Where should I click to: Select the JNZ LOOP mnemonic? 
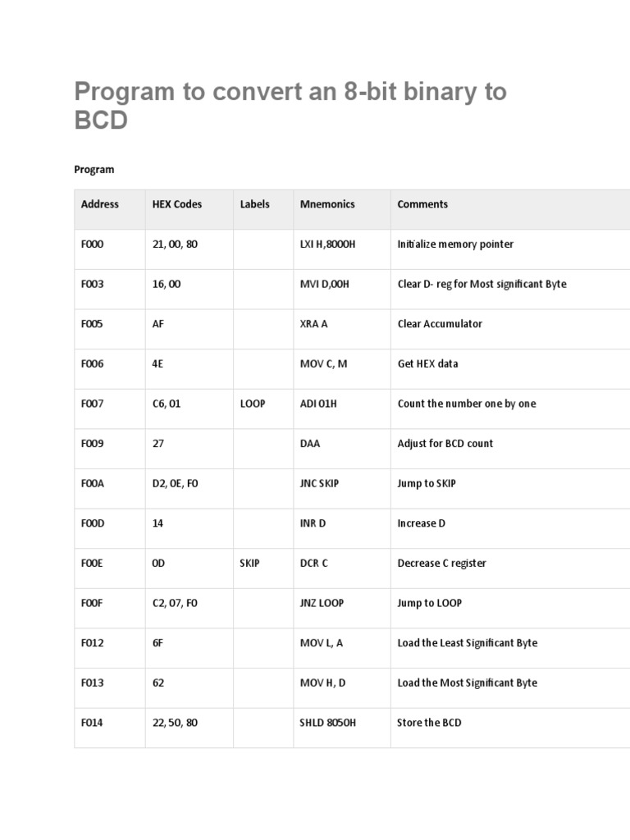322,603
